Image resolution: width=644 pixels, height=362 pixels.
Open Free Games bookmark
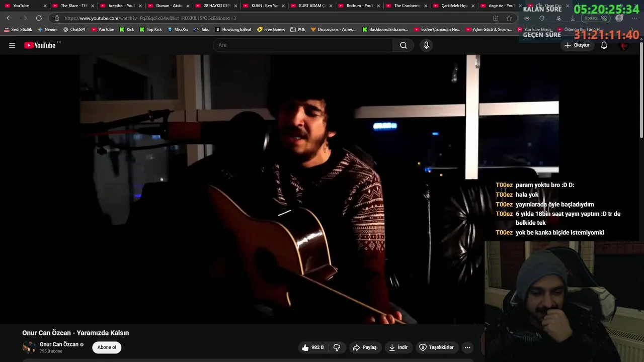[271, 30]
